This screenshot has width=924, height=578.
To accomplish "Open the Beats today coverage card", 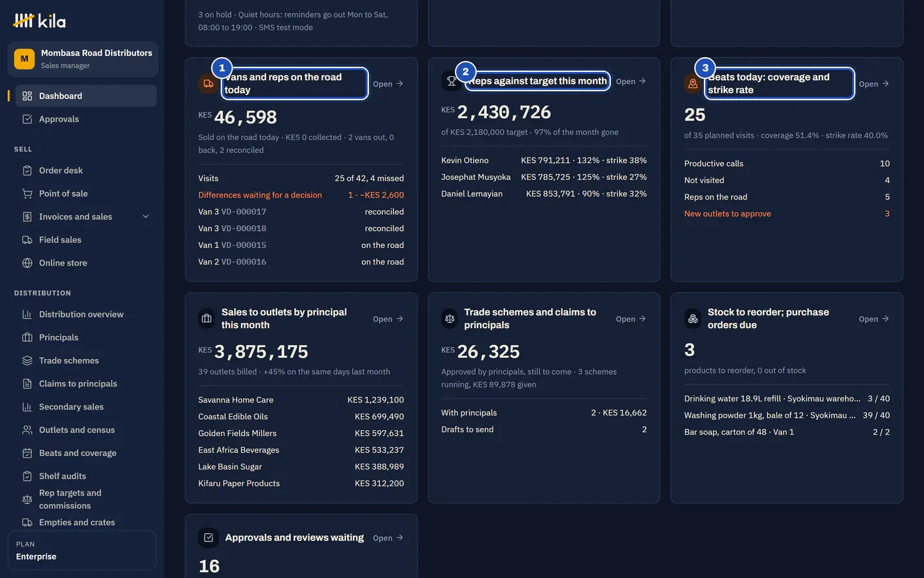I will pyautogui.click(x=874, y=83).
